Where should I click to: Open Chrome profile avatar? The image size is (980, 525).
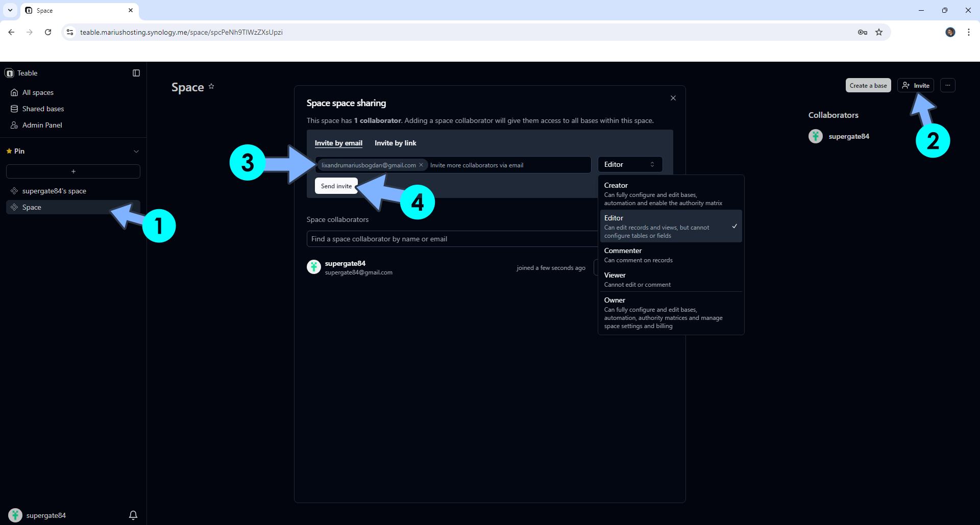coord(950,32)
